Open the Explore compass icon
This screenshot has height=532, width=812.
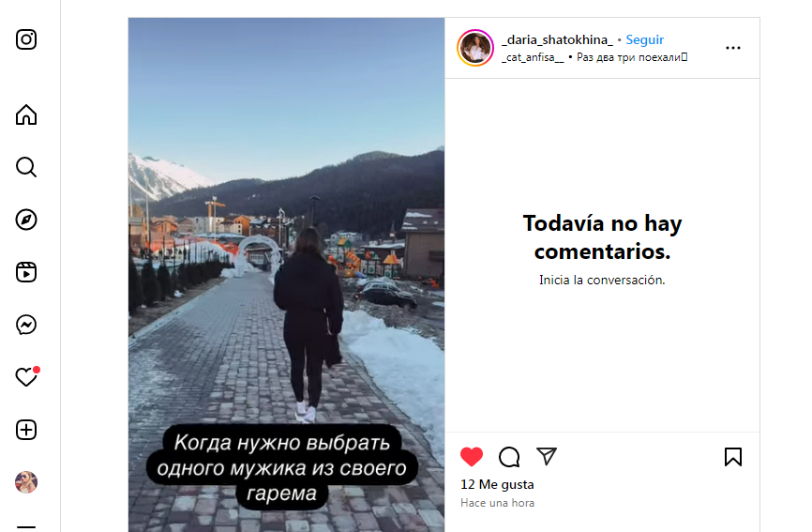pos(26,220)
